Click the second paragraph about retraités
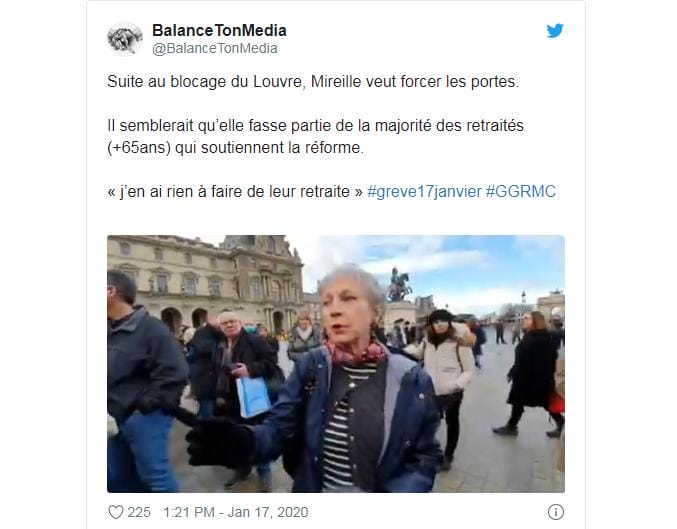The width and height of the screenshot is (677, 529). 315,136
